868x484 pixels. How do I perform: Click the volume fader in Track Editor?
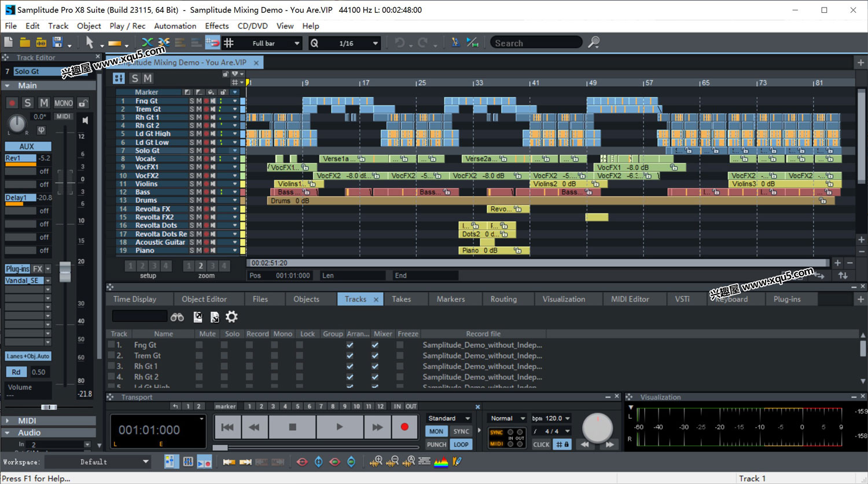[65, 272]
